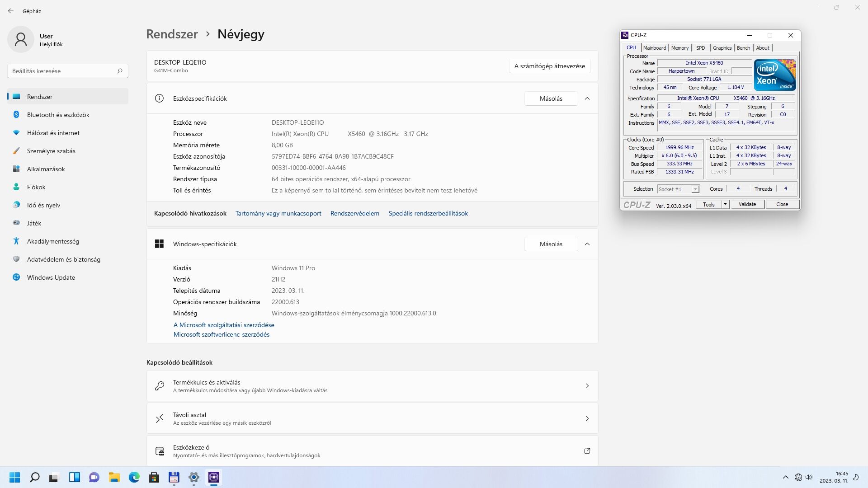Screen dimensions: 868x488
Task: Open Személyre szabás settings
Action: point(68,151)
